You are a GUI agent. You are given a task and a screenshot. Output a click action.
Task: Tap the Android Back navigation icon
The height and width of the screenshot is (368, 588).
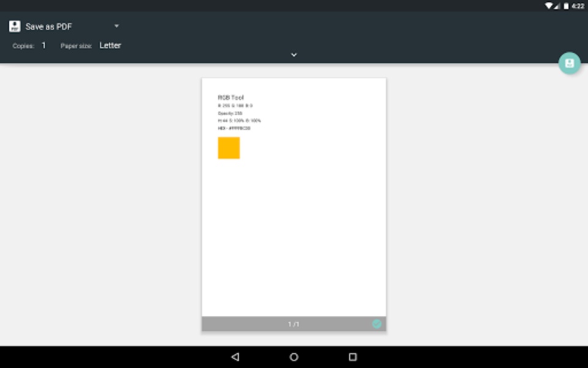pos(235,357)
